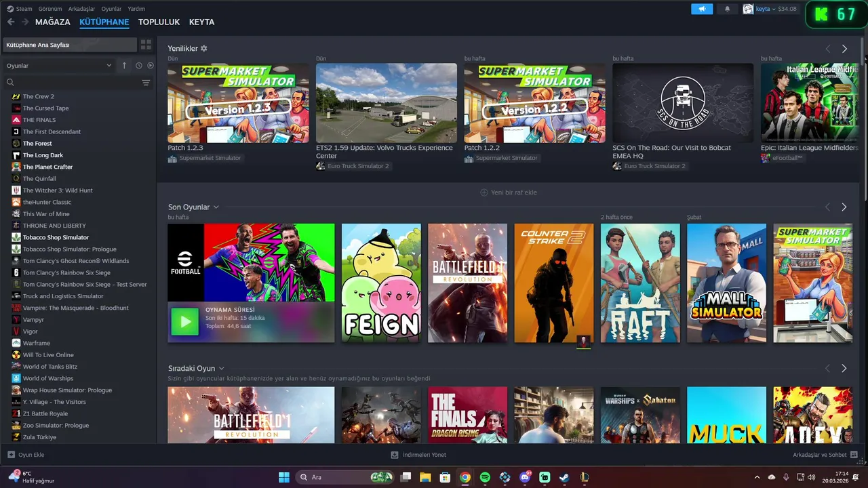The width and height of the screenshot is (868, 488).
Task: Click the Oyun Ekle label
Action: pyautogui.click(x=31, y=455)
